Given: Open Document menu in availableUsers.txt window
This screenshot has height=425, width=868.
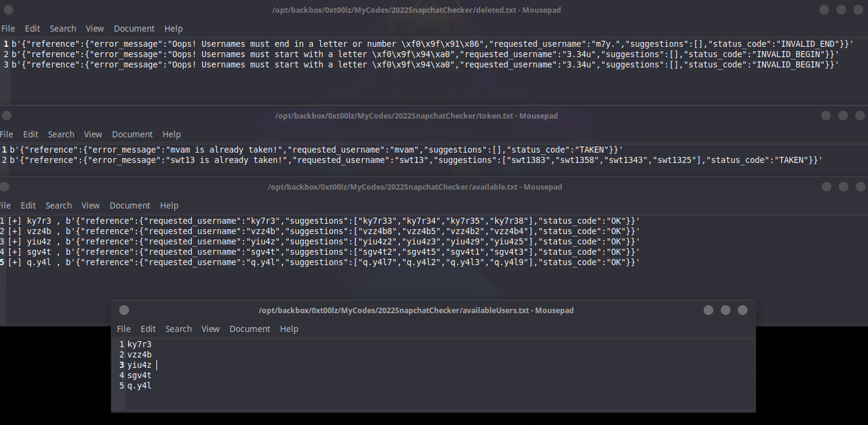Looking at the screenshot, I should tap(250, 329).
